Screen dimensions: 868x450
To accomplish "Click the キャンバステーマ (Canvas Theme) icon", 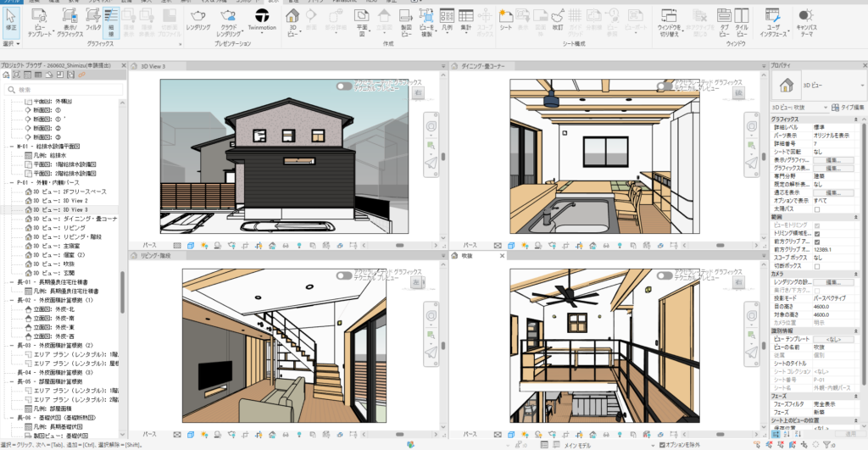I will coord(806,22).
